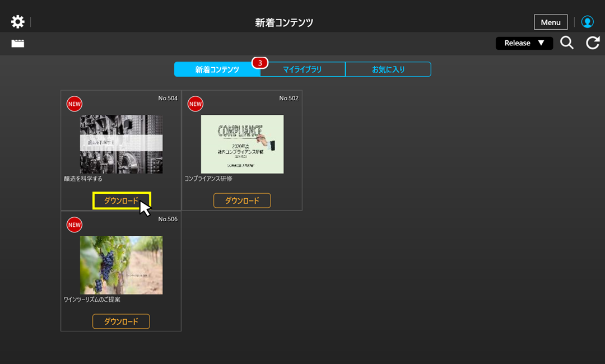Expand the Release sort dropdown

click(x=524, y=43)
